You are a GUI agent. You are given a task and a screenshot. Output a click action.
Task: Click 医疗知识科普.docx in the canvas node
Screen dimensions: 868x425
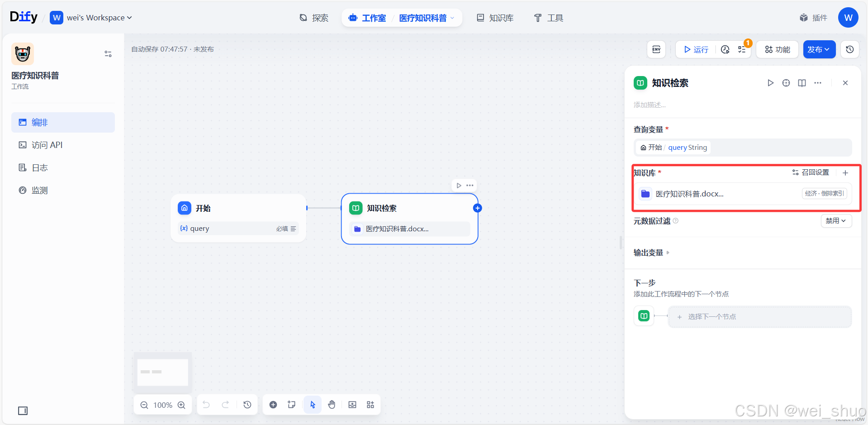[410, 229]
